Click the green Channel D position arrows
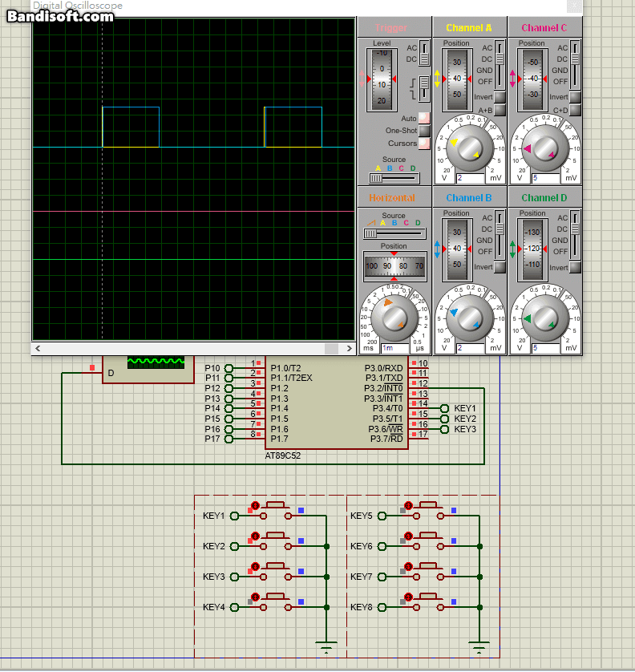635x672 pixels. click(512, 249)
